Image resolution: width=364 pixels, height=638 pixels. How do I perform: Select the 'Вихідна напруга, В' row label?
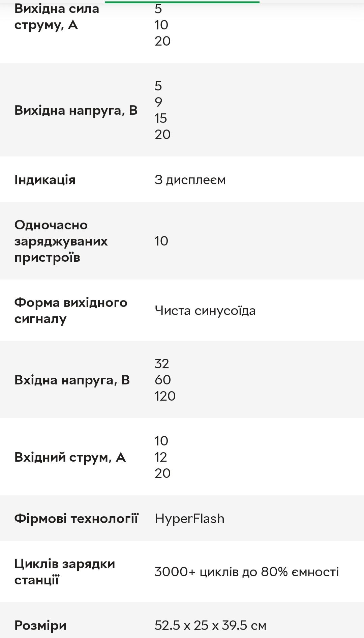click(76, 110)
